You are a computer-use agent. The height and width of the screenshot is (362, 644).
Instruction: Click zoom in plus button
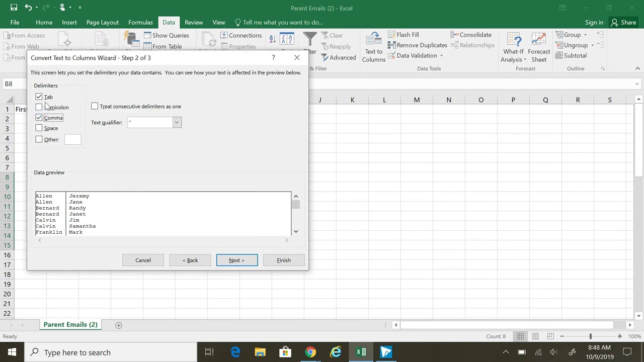620,336
